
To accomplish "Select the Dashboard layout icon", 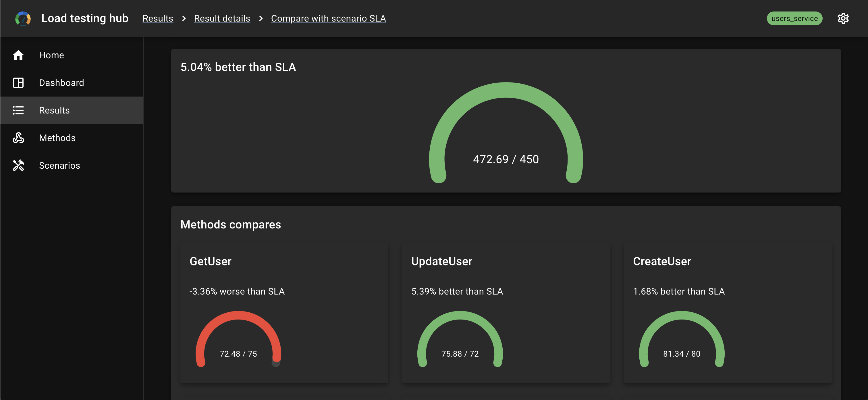I will [x=18, y=82].
